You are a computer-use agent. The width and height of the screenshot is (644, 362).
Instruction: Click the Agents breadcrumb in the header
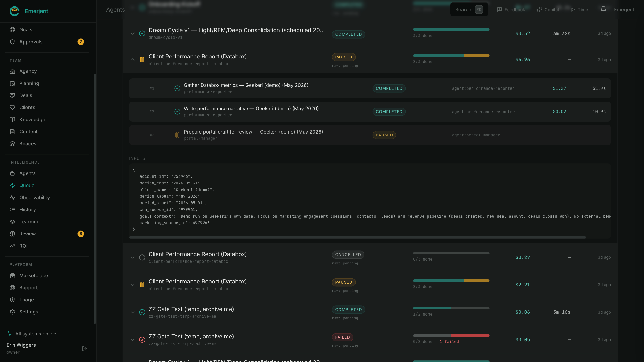pyautogui.click(x=115, y=10)
